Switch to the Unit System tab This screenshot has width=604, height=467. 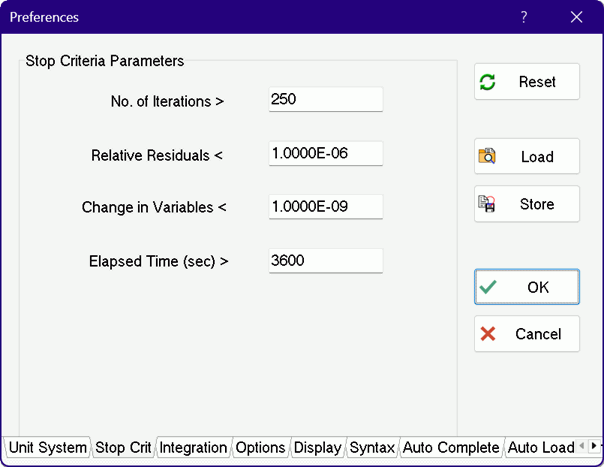(47, 448)
